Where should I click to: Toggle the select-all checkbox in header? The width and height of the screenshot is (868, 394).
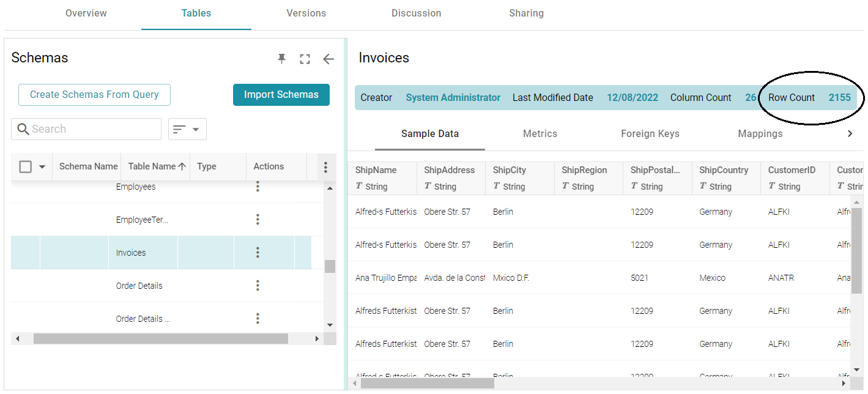pyautogui.click(x=26, y=167)
